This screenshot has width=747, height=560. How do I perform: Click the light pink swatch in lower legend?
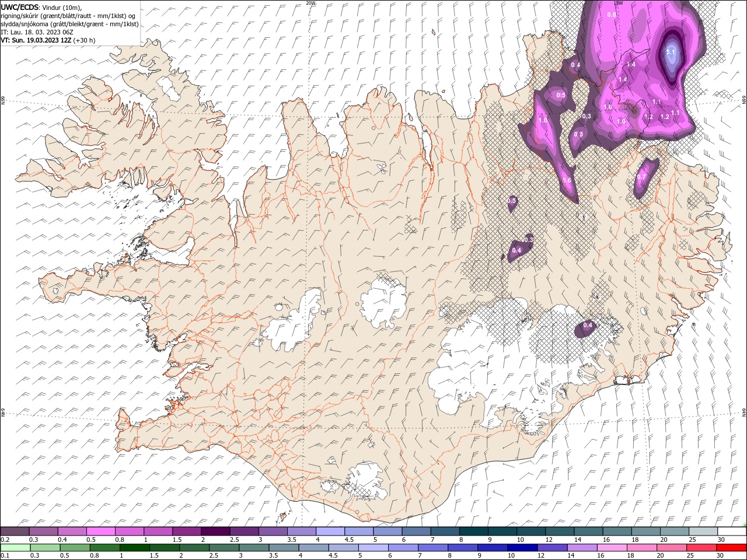coord(612,547)
